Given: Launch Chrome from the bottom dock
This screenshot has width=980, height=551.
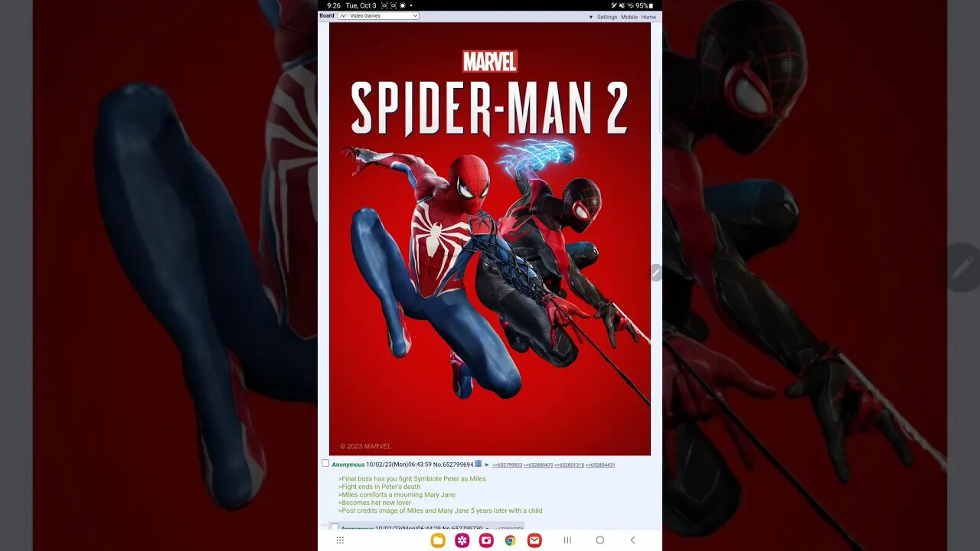Looking at the screenshot, I should pos(510,540).
